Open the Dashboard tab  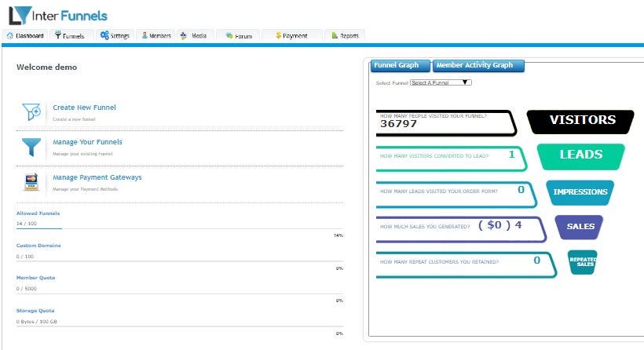[x=25, y=35]
